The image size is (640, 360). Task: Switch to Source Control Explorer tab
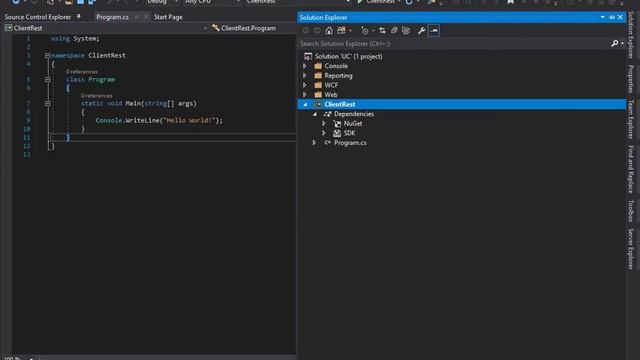point(38,17)
